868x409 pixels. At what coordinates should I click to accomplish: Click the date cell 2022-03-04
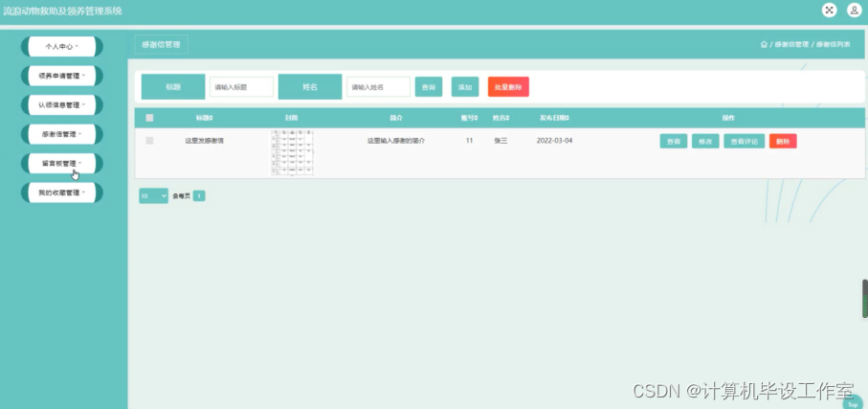(x=555, y=141)
